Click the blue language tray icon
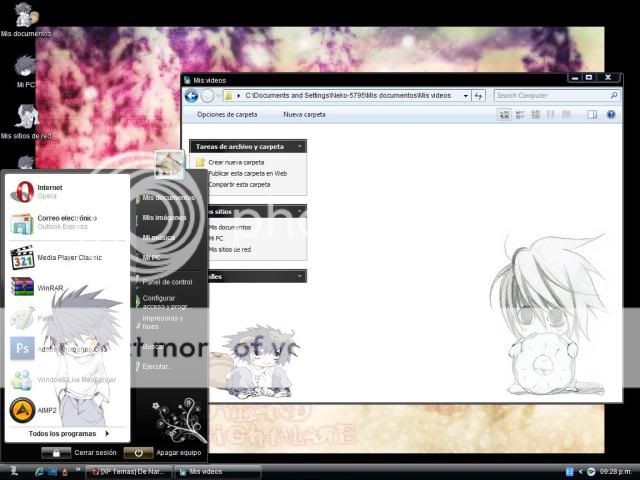Image resolution: width=640 pixels, height=480 pixels. 570,472
